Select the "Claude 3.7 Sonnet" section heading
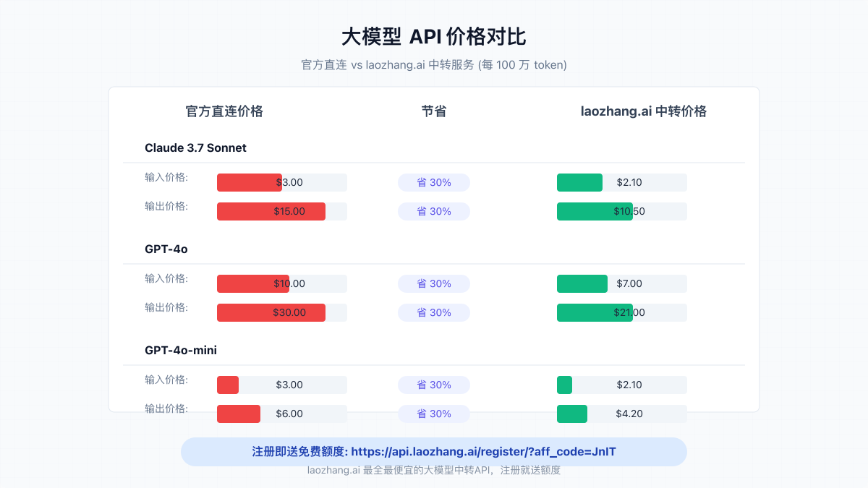The height and width of the screenshot is (488, 868). coord(195,148)
